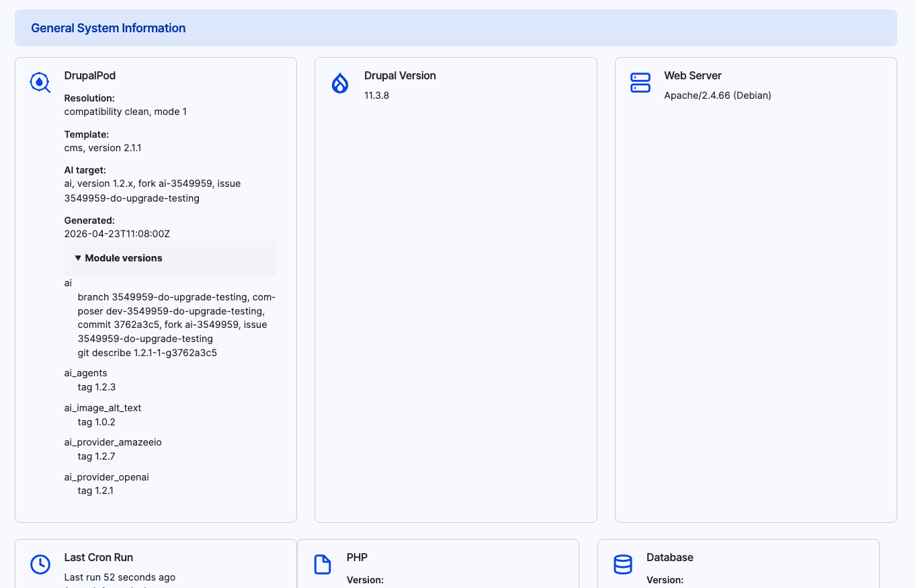The image size is (916, 588).
Task: Click 'Apache/2.4.66 (Debian)' value
Action: [718, 95]
